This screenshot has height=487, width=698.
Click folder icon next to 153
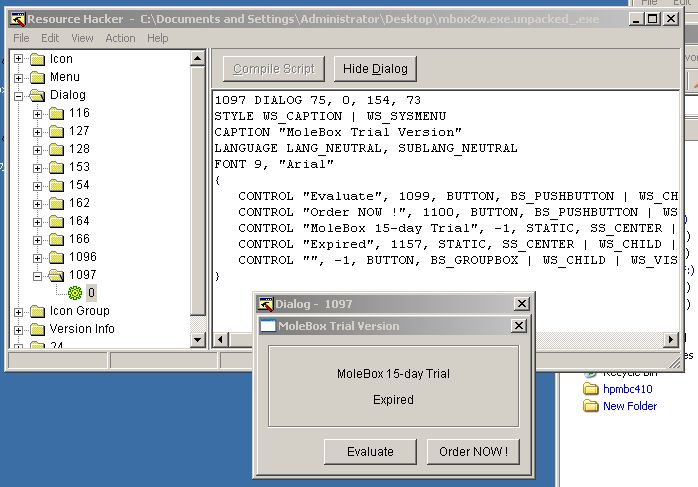(x=57, y=167)
